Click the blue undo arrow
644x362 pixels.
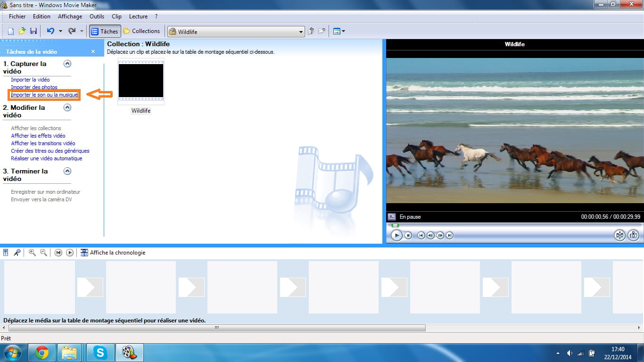50,31
